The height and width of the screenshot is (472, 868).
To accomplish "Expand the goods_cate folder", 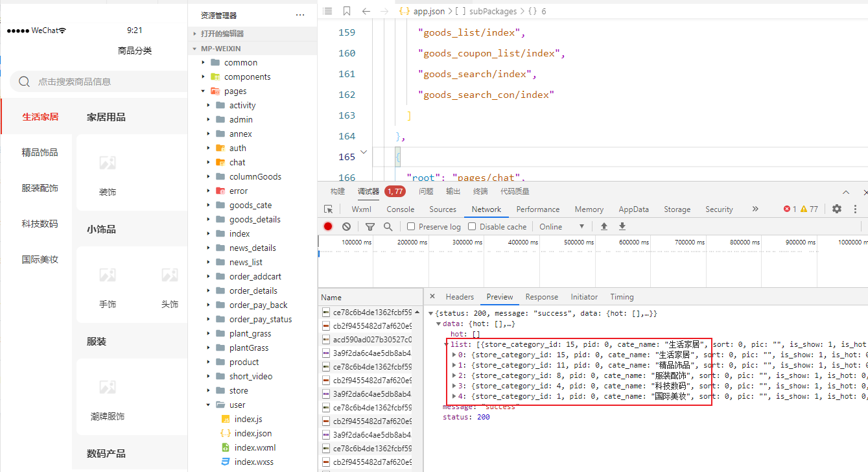I will pos(250,205).
